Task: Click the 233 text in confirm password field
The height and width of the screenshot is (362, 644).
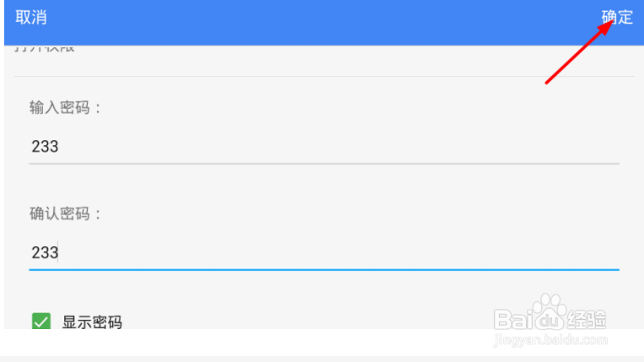Action: coord(45,252)
